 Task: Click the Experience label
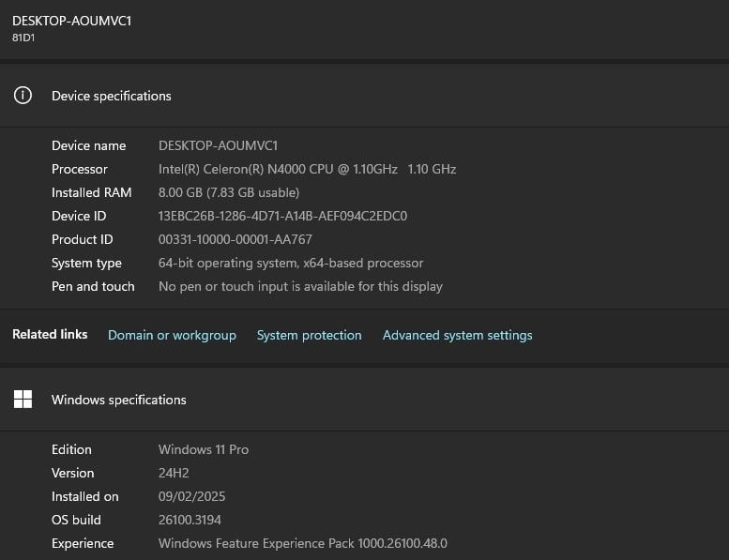tap(83, 543)
